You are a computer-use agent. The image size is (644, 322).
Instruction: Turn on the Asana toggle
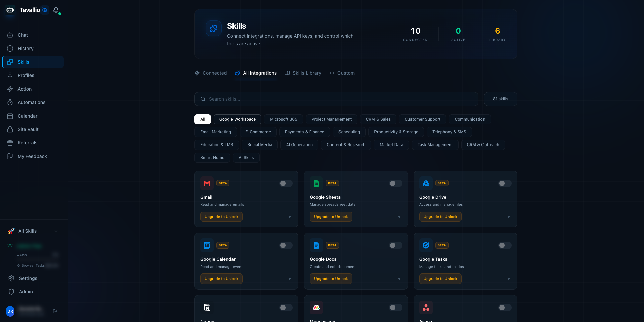point(505,308)
